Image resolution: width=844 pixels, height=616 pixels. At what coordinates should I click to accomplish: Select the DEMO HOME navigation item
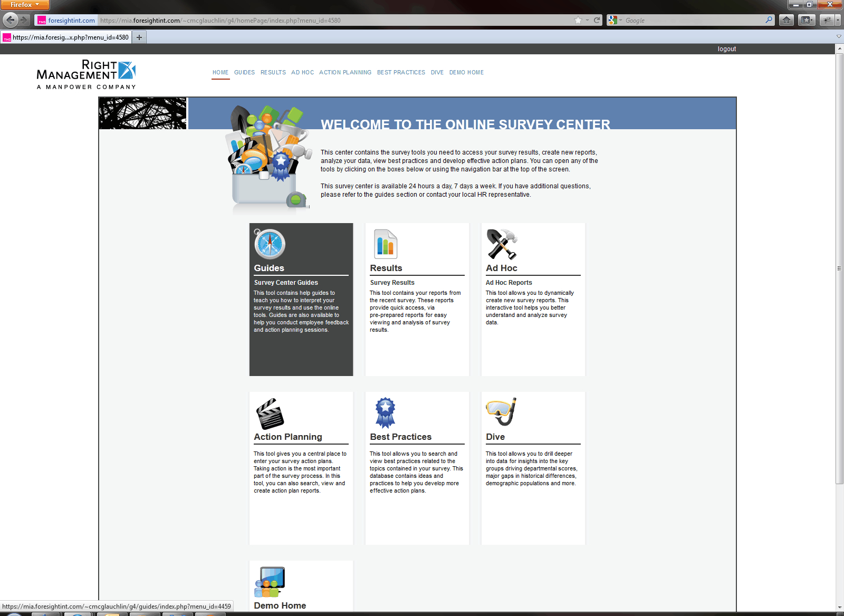point(466,72)
